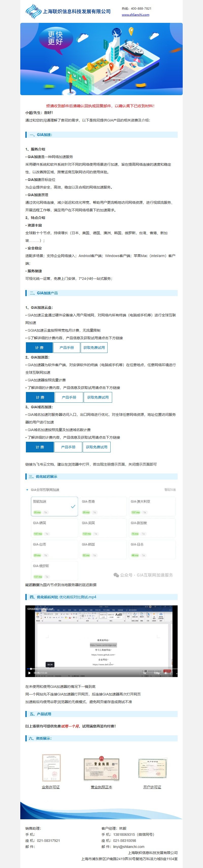The image size is (203, 868).
Task: Open the 业务许可证 link
Action: coord(50,787)
